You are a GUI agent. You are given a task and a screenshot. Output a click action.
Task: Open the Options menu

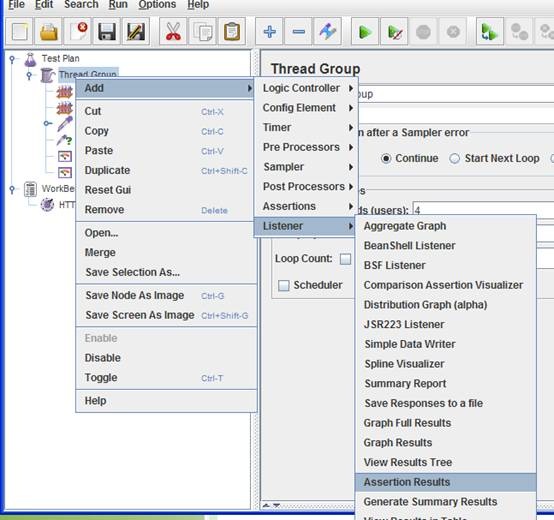157,4
